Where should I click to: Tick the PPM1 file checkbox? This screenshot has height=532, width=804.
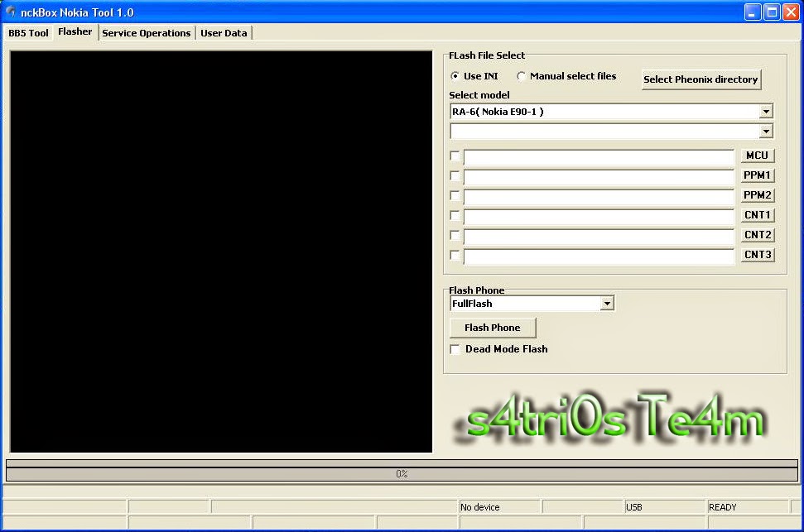455,175
